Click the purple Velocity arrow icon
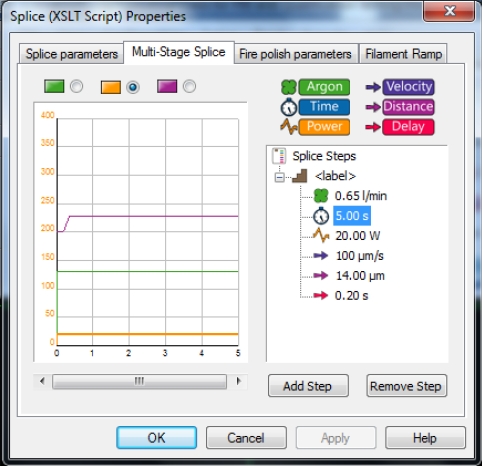Screen dimensions: 482x466 click(373, 87)
